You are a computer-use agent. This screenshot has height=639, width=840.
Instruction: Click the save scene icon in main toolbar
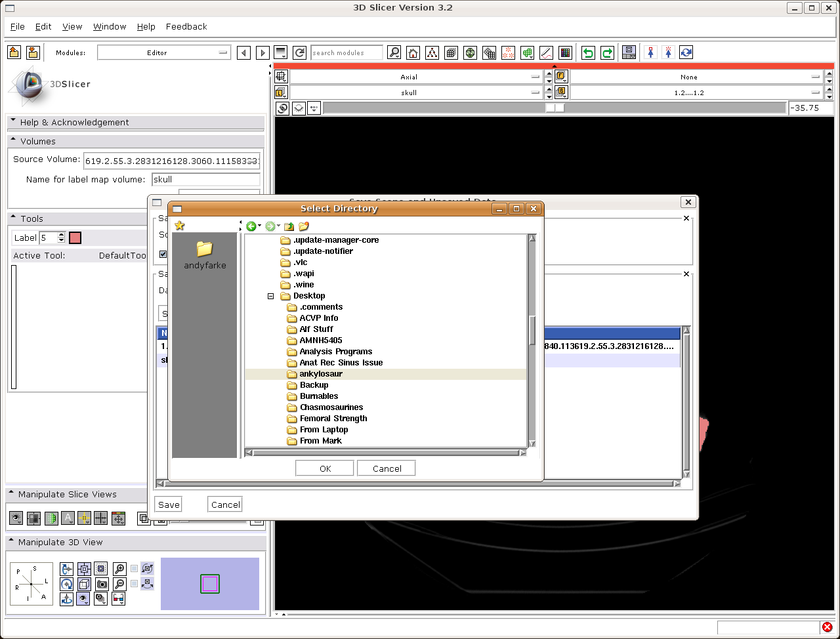(x=33, y=52)
